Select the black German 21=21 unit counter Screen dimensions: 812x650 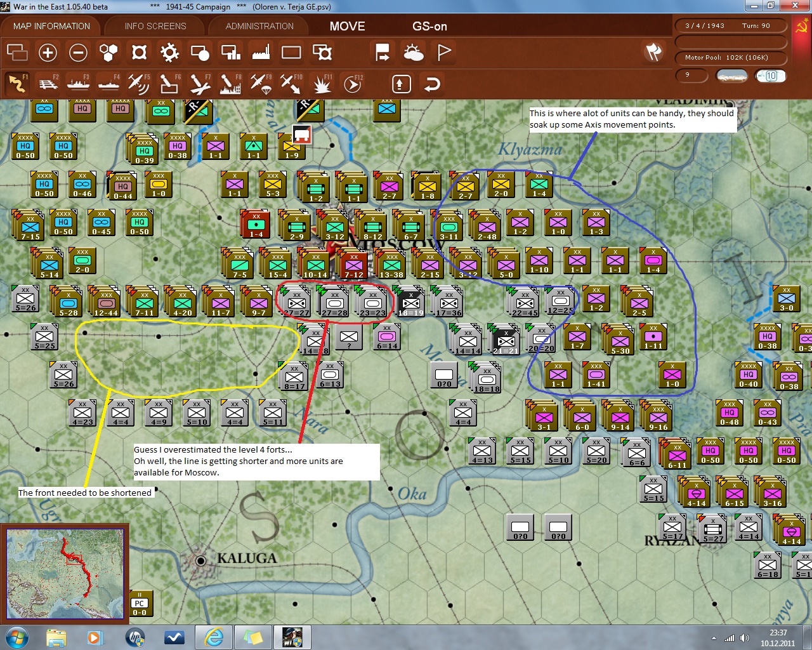pos(506,340)
